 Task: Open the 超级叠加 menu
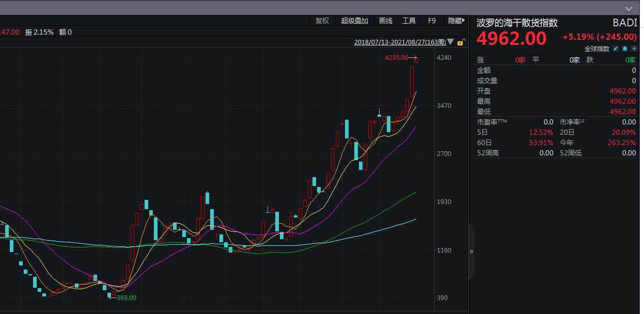355,21
